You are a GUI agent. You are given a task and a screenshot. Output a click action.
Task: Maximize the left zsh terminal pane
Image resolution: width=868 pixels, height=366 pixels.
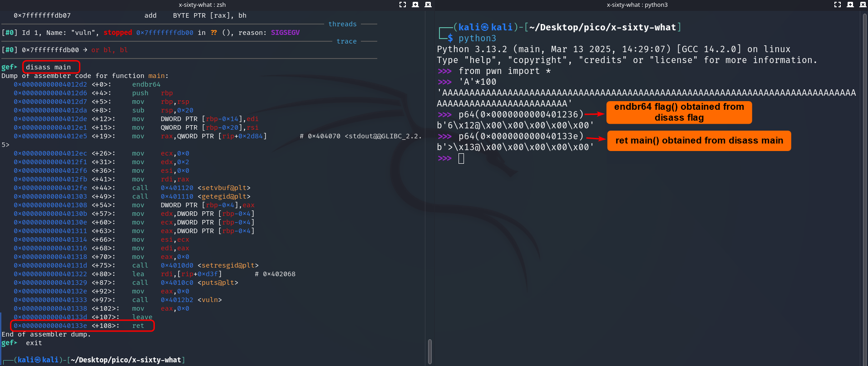402,5
